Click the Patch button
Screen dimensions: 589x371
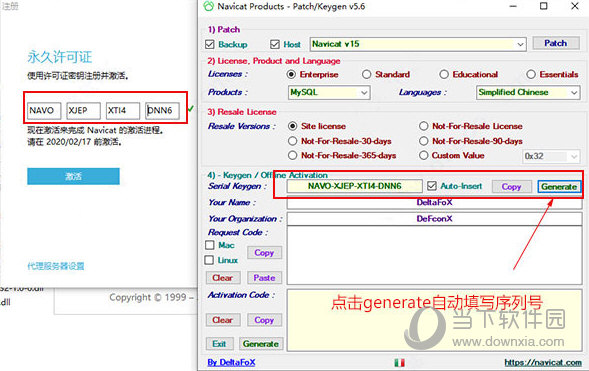[556, 43]
